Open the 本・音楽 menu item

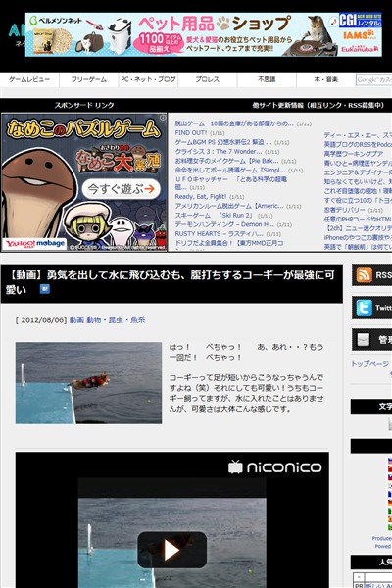tap(326, 80)
